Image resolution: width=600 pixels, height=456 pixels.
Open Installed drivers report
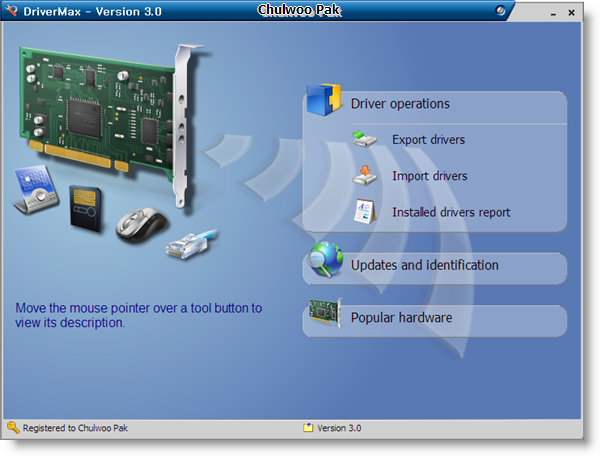451,212
